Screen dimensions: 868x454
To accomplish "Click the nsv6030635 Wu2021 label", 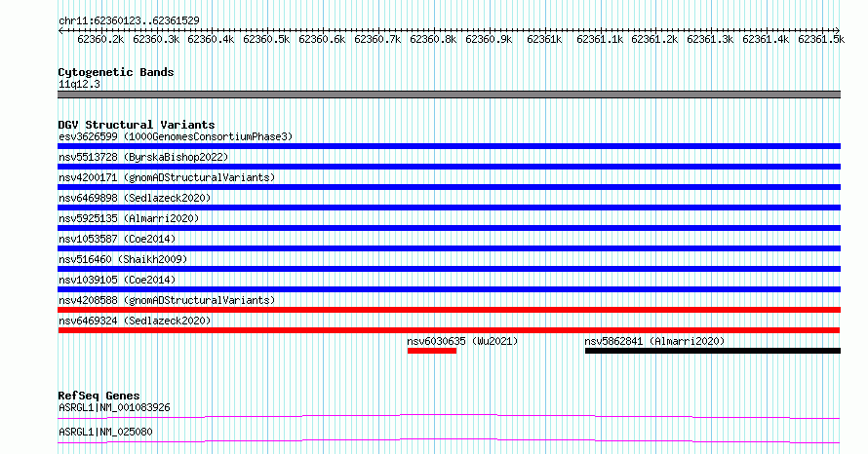I will 463,341.
